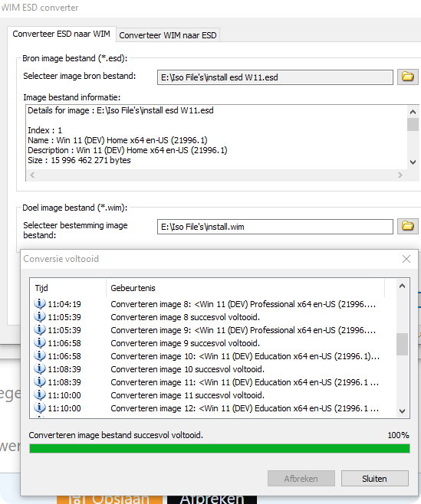Switch to the Converteer WIM naar ESD tab
The height and width of the screenshot is (504, 421).
pyautogui.click(x=168, y=35)
